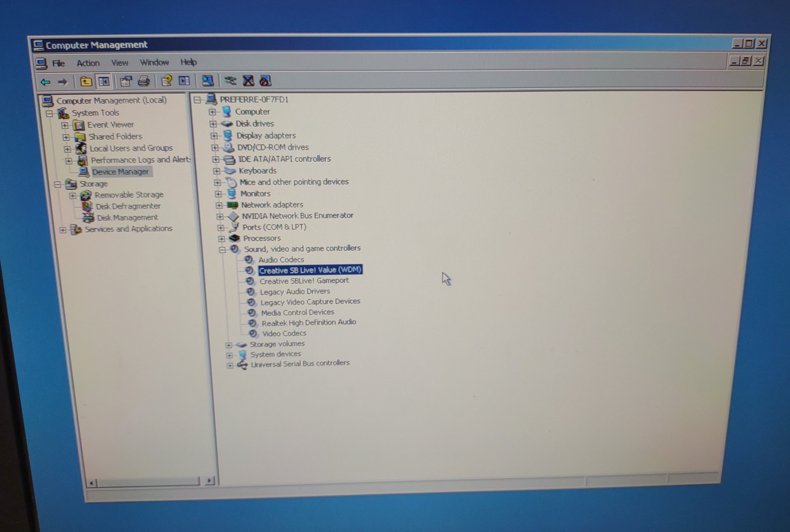The image size is (790, 532).
Task: Open the Action menu
Action: pos(88,63)
